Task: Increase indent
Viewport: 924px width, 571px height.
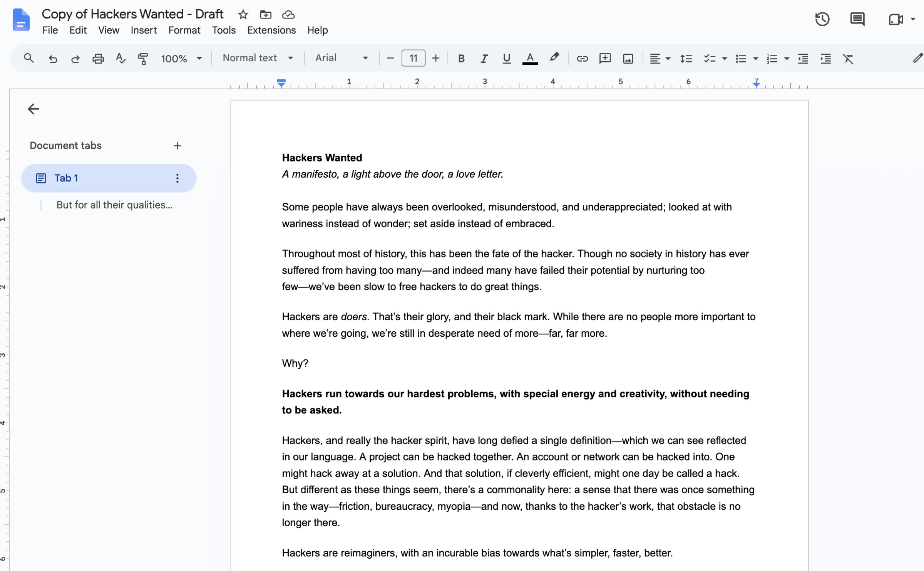Action: (825, 59)
